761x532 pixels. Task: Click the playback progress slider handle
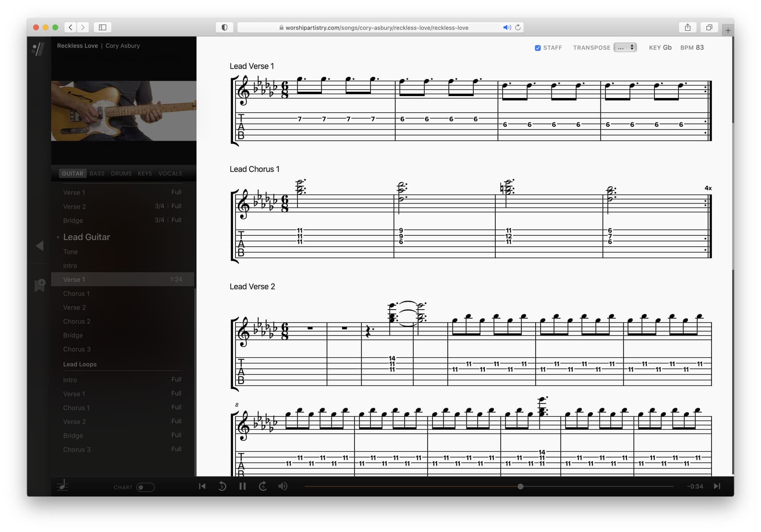520,486
